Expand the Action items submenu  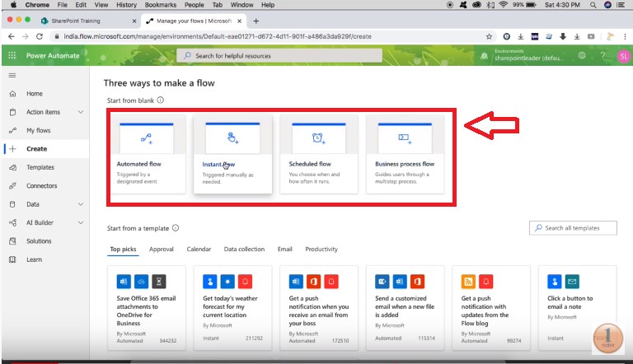pyautogui.click(x=81, y=112)
